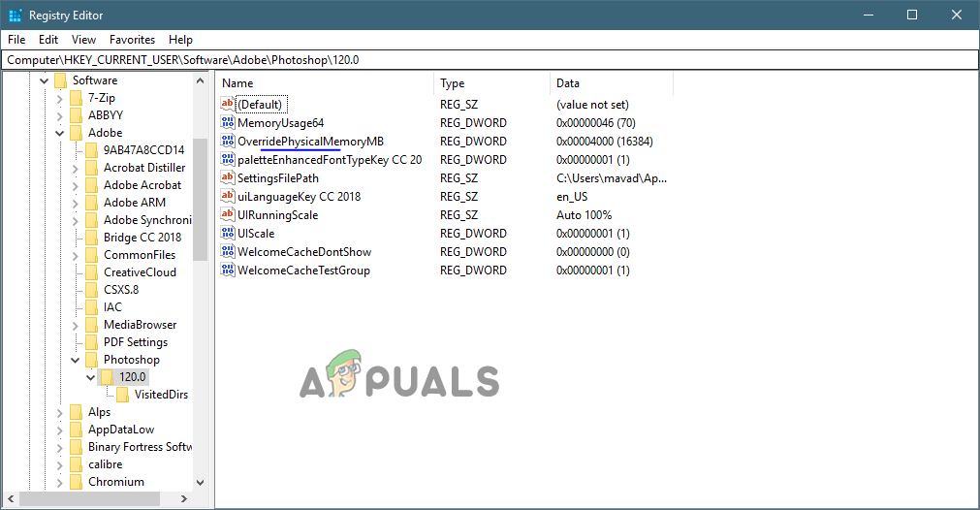980x510 pixels.
Task: Open the Favorites menu
Action: (x=132, y=40)
